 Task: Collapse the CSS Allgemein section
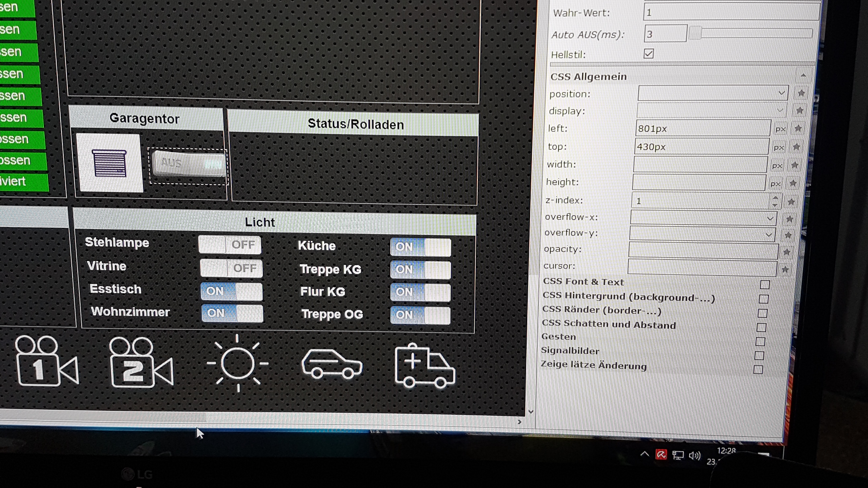[803, 76]
